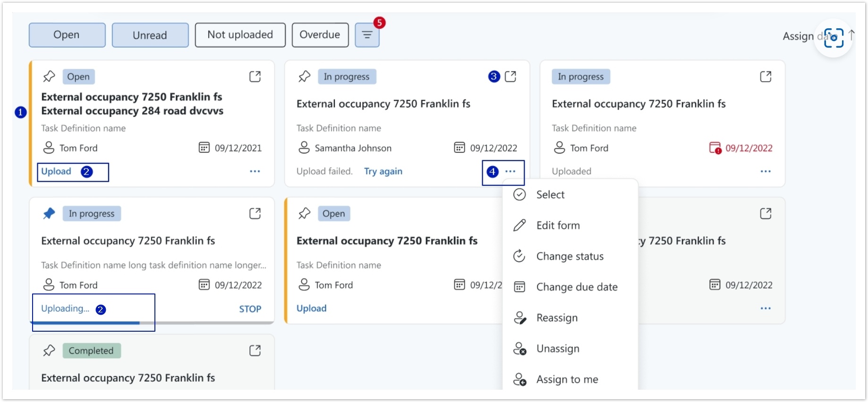Expand more options on the 09/12/2021 task
The image size is (868, 402).
tap(255, 172)
